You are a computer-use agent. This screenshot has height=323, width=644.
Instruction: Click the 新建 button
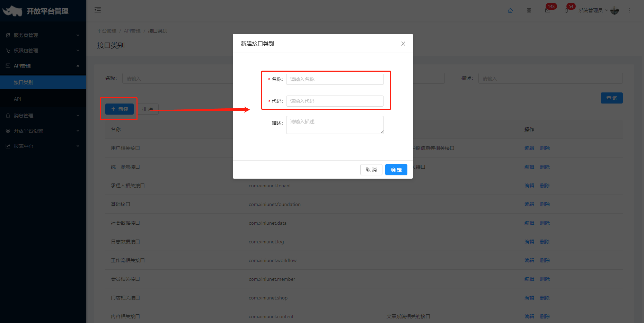click(120, 109)
